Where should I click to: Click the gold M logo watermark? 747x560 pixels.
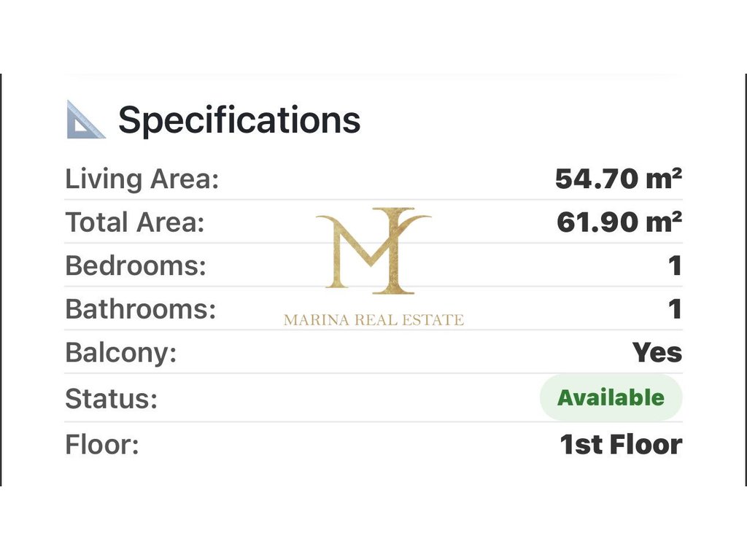pos(373,250)
